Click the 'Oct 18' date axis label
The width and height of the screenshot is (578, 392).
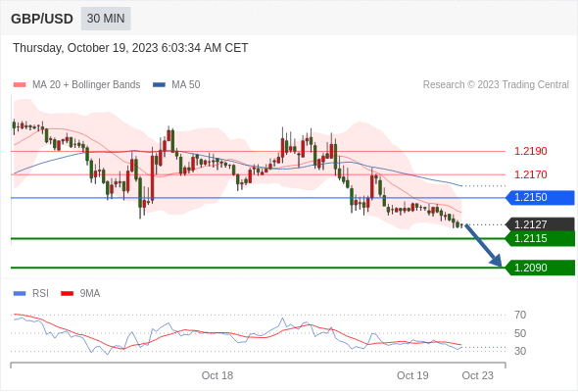[217, 375]
